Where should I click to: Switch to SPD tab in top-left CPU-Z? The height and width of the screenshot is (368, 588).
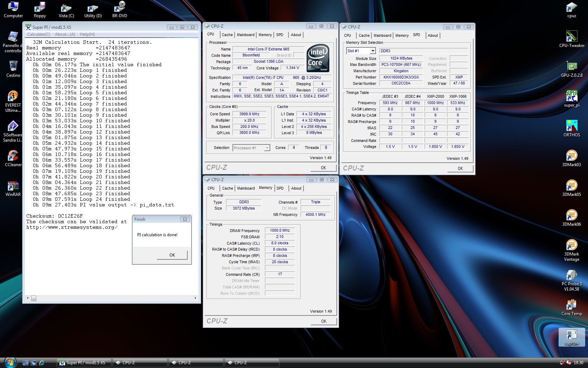point(280,35)
